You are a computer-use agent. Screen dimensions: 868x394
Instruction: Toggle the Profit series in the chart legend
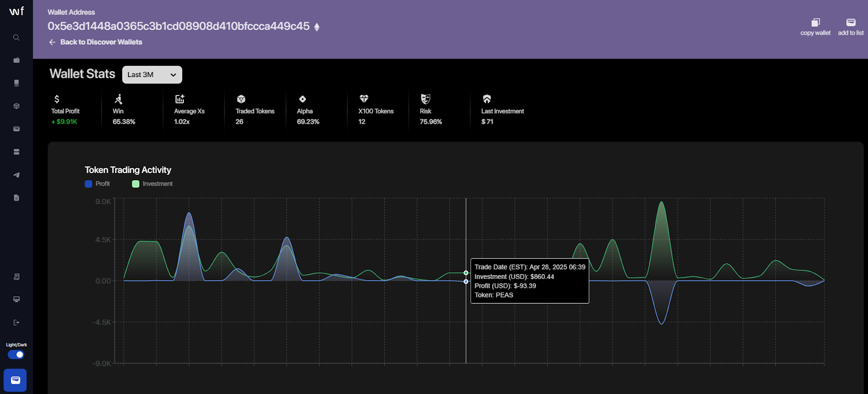98,184
